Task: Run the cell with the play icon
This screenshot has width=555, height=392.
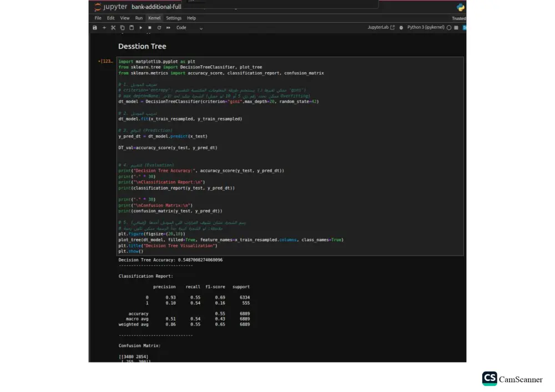Action: (140, 27)
